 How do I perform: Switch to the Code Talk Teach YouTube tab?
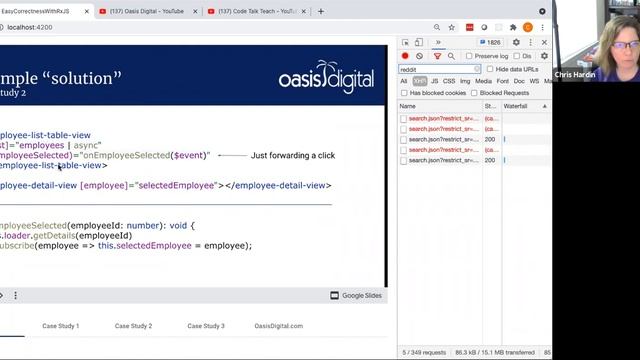click(256, 11)
